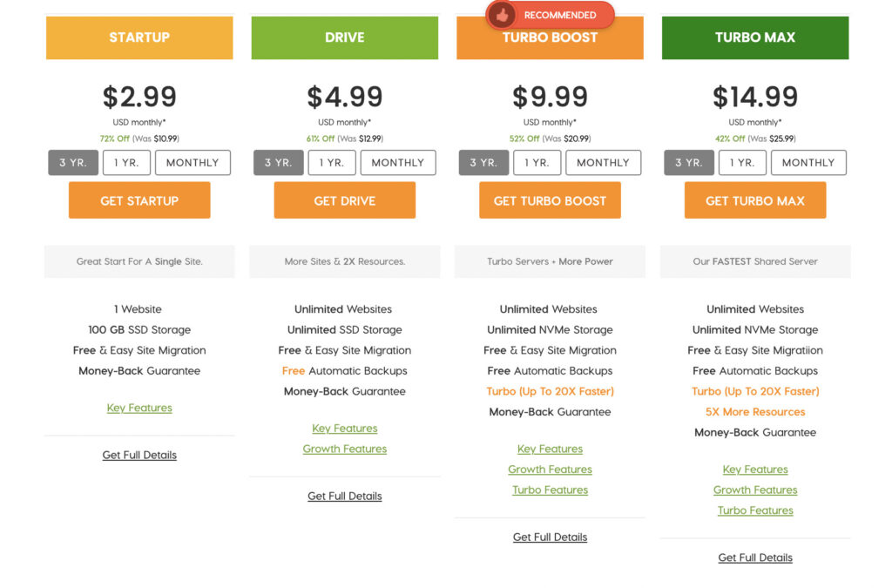Click 'Money-Back Guarantee' in Startup plan
The height and width of the screenshot is (588, 892).
click(x=139, y=371)
